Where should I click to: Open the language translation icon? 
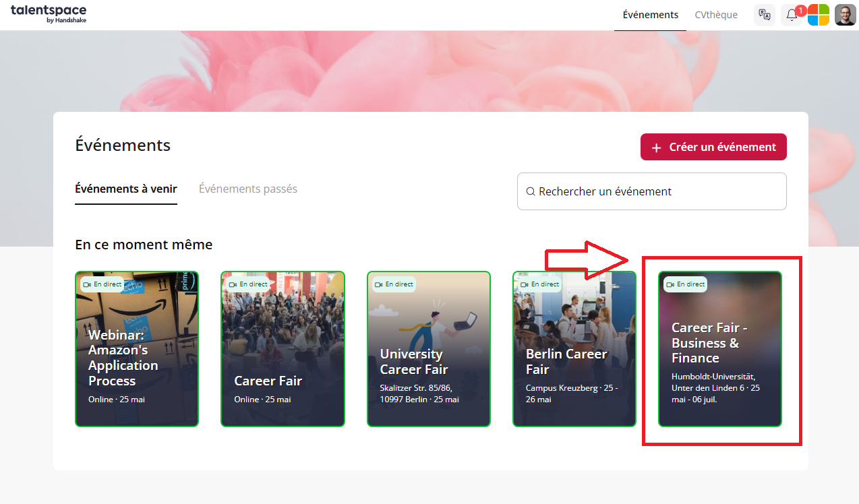(764, 15)
